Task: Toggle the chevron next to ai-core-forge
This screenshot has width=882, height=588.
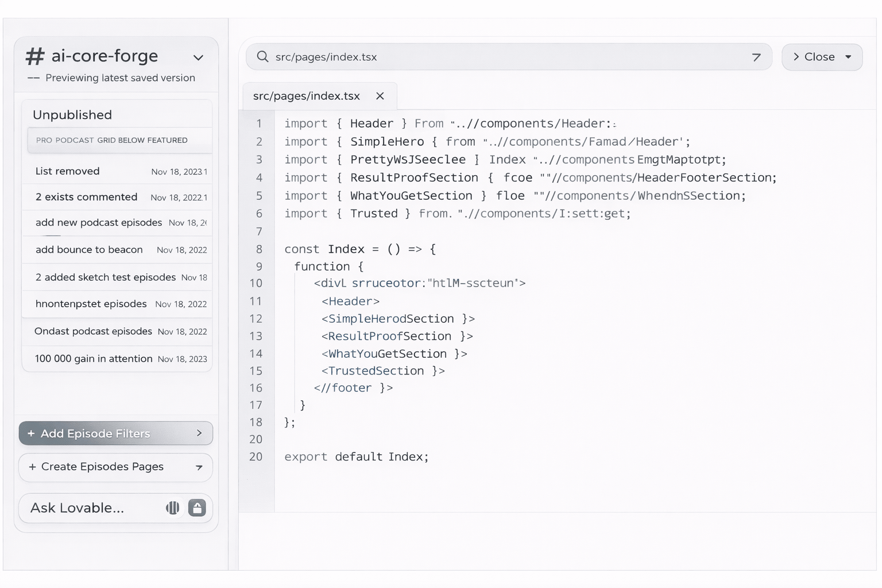Action: click(x=198, y=57)
